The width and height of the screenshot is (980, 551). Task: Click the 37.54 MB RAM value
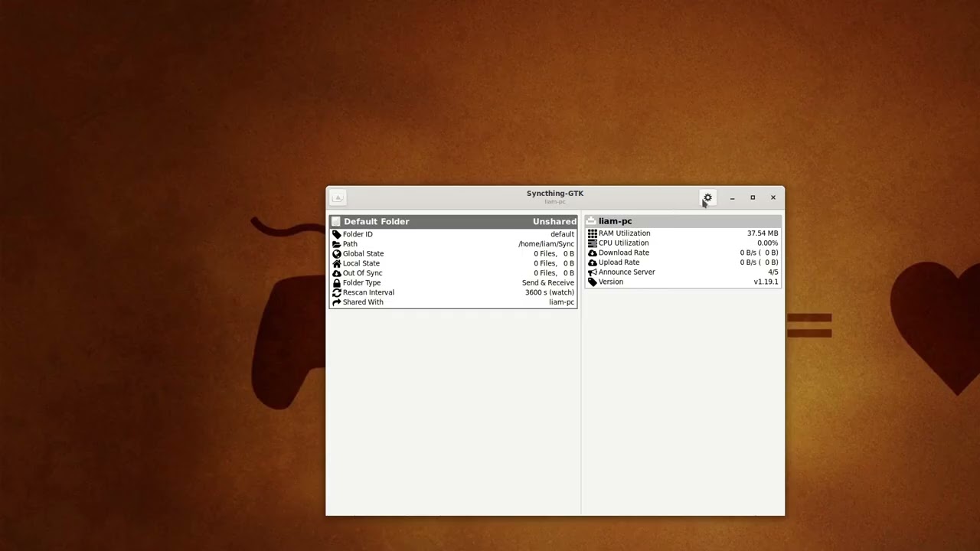coord(762,233)
